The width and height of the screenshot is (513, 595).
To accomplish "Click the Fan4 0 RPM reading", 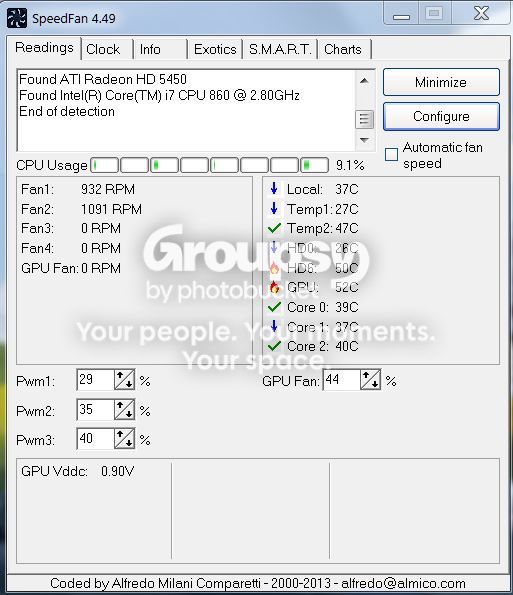I will 71,248.
